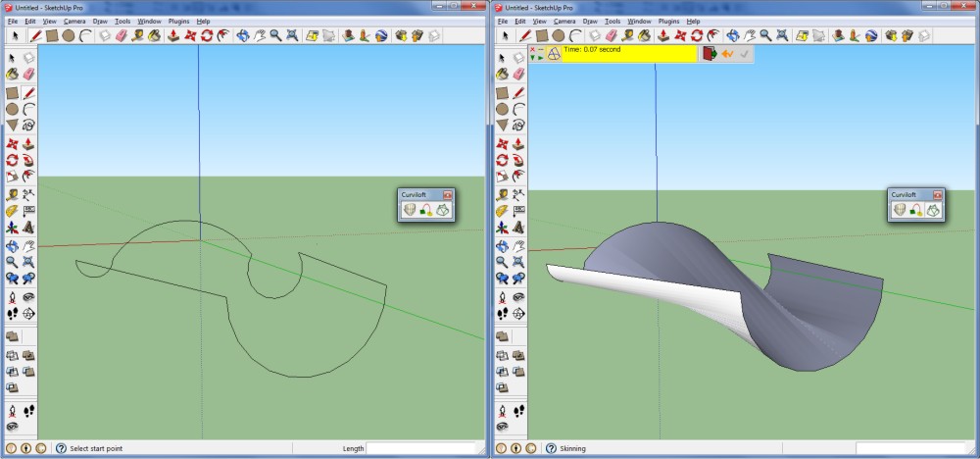The width and height of the screenshot is (980, 459).
Task: Pick the Push/Pull tool in right window's top toolbar
Action: [x=663, y=35]
